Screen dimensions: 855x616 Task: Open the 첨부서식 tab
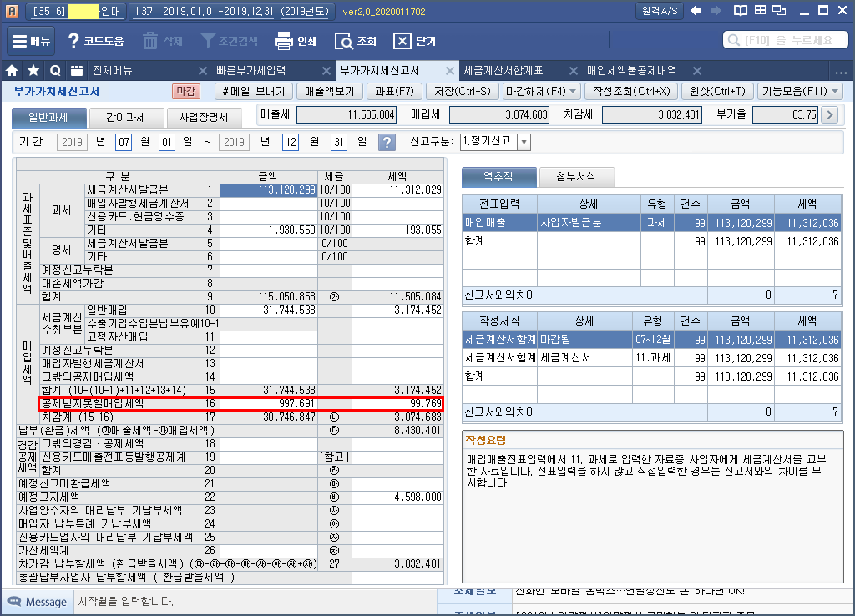tap(576, 177)
